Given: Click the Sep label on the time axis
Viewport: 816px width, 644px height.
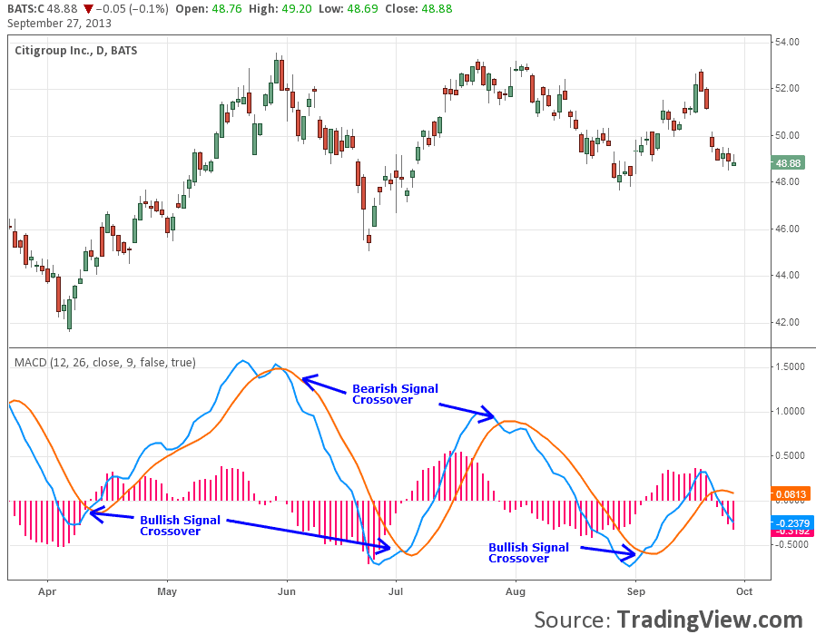Looking at the screenshot, I should 635,591.
